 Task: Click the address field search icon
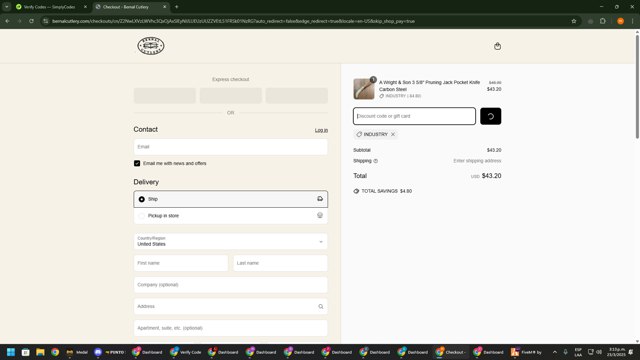point(320,307)
